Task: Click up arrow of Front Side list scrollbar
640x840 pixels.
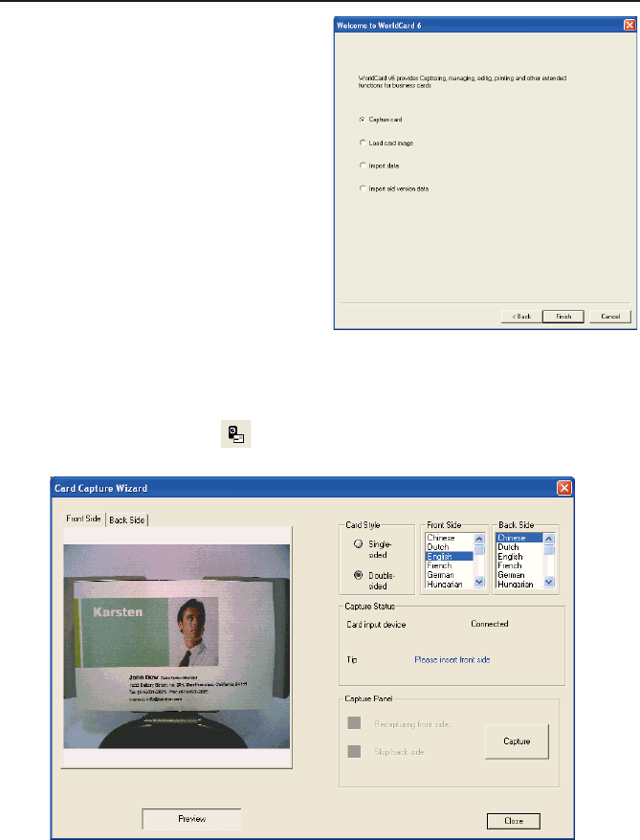Action: [x=478, y=539]
